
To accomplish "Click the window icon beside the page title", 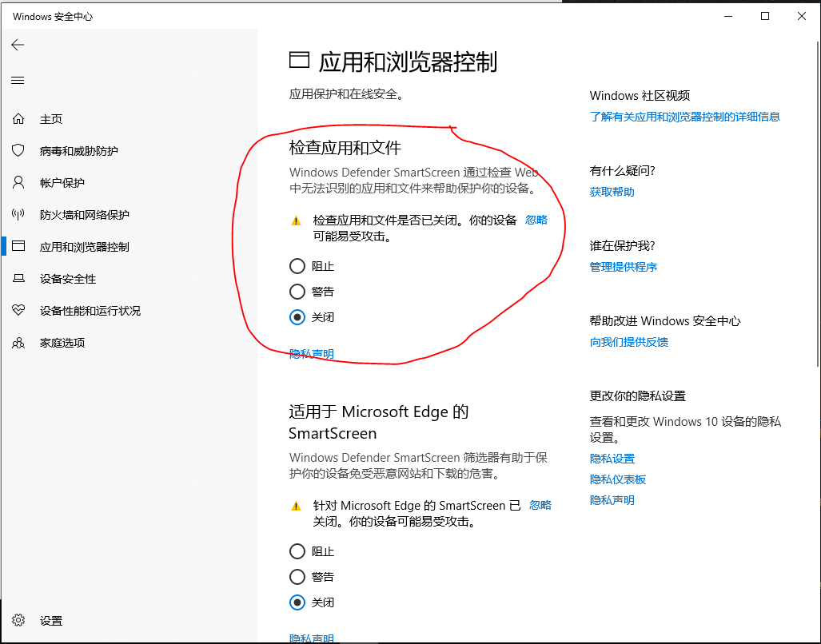I will (300, 60).
